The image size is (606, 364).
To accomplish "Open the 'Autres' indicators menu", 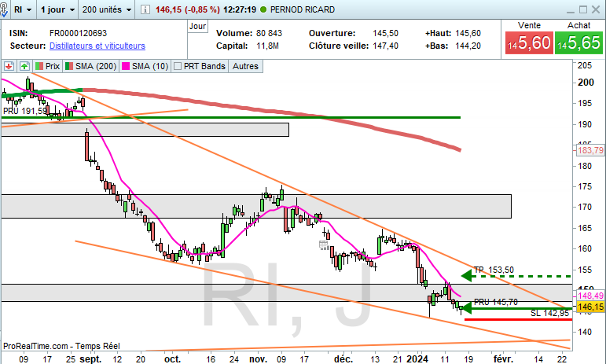I will (245, 66).
